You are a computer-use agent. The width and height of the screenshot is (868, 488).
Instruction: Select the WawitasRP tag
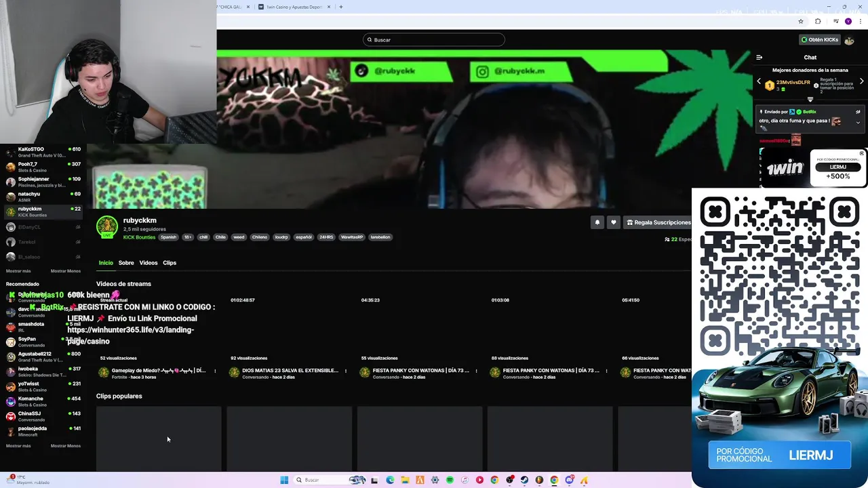click(352, 237)
